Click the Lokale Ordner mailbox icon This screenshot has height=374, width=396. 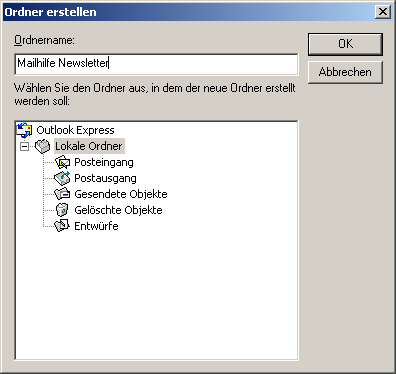(43, 146)
